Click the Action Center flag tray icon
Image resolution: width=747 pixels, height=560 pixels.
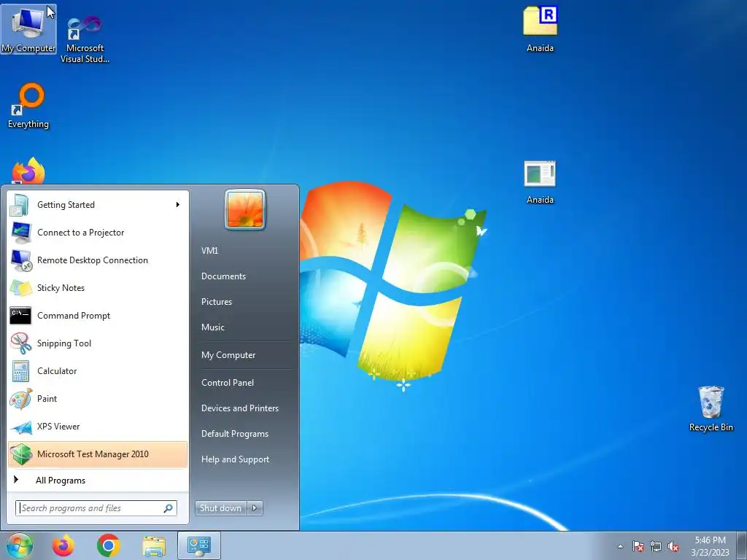638,547
